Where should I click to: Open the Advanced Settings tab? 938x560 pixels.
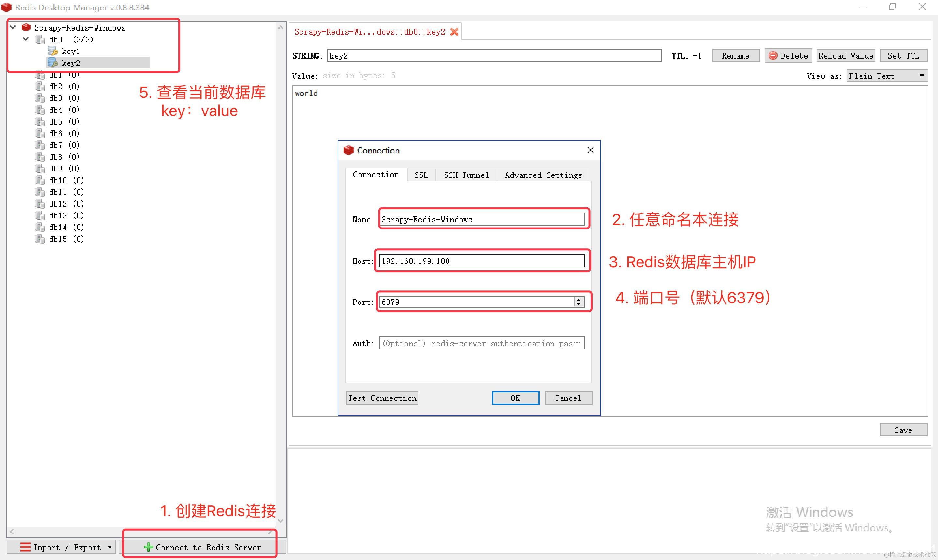[x=543, y=175]
